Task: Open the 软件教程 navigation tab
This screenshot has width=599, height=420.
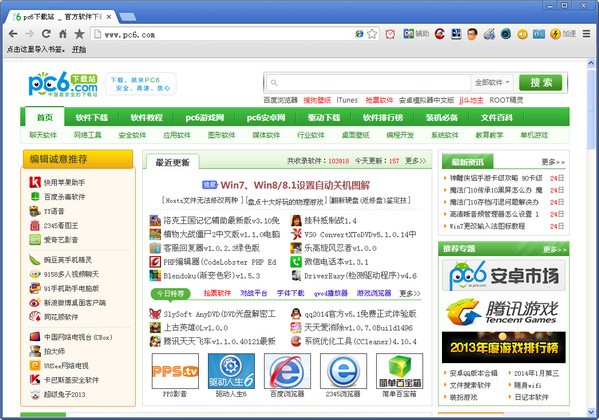Action: [x=147, y=117]
